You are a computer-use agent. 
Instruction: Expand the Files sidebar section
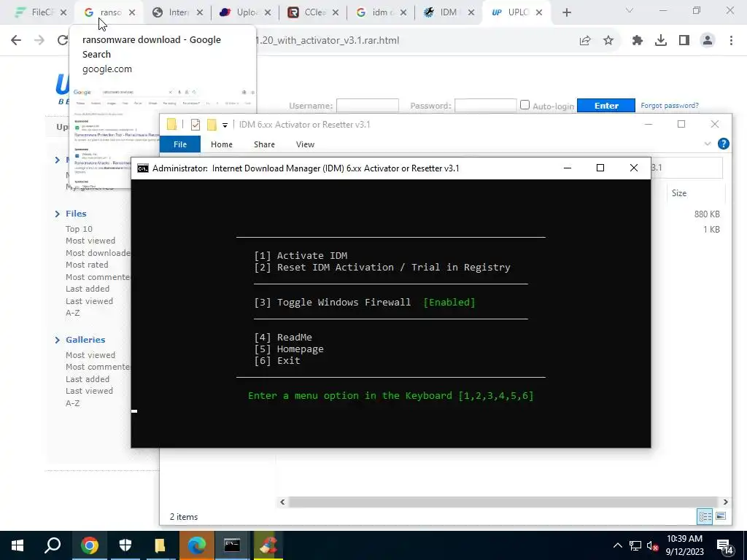pyautogui.click(x=58, y=214)
